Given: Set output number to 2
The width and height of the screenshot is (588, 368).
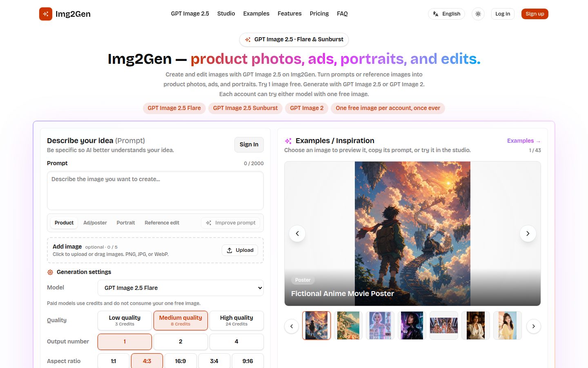Looking at the screenshot, I should coord(180,342).
